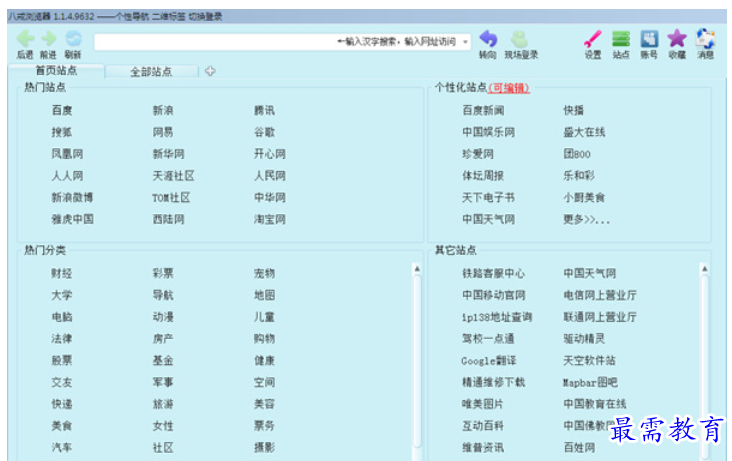This screenshot has height=461, width=732.
Task: Open the 摄影 category
Action: coord(264,447)
